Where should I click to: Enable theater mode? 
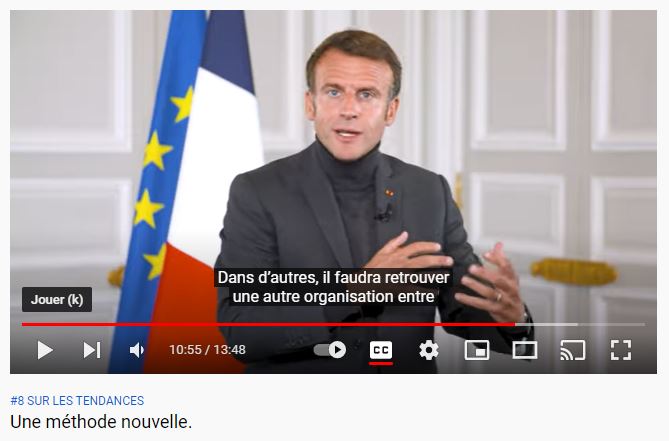pos(524,350)
